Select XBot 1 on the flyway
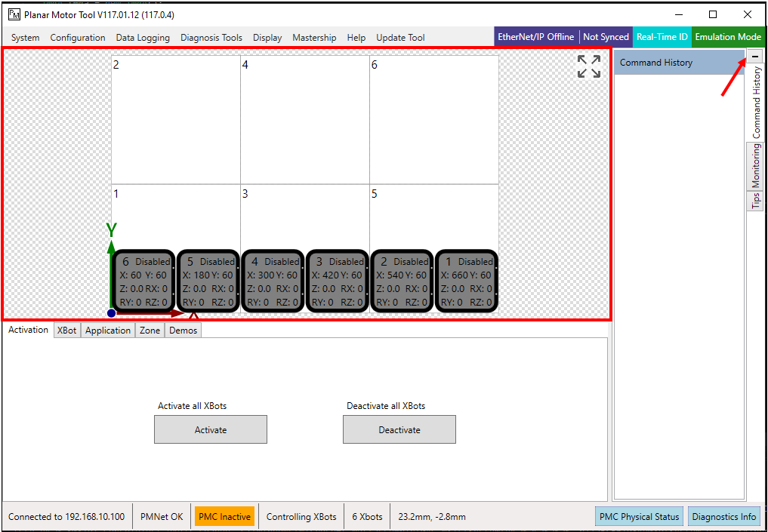Screen dimensions: 768x532 [x=467, y=281]
